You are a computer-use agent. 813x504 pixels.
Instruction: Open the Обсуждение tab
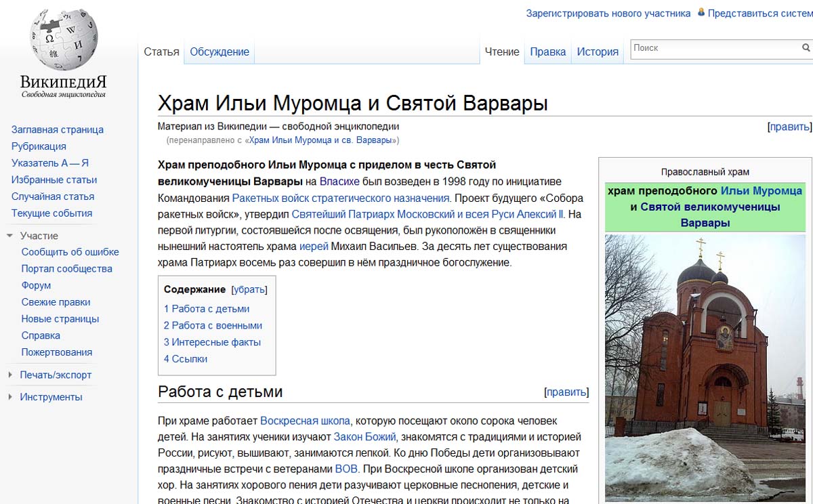point(220,52)
